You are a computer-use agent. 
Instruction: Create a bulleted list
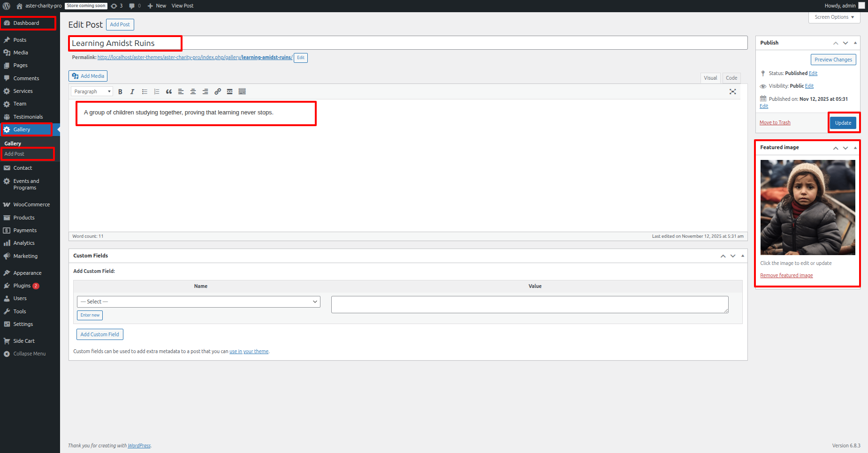(x=145, y=92)
